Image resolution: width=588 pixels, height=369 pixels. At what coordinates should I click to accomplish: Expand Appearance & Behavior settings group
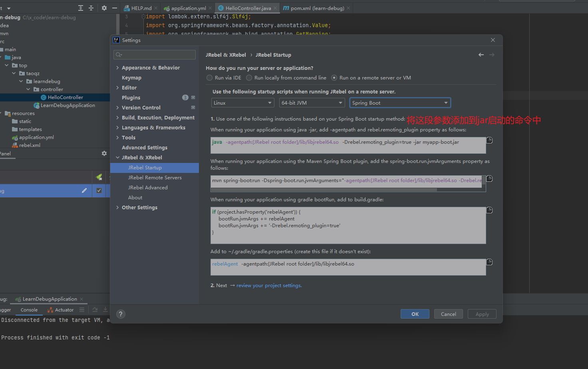(117, 67)
